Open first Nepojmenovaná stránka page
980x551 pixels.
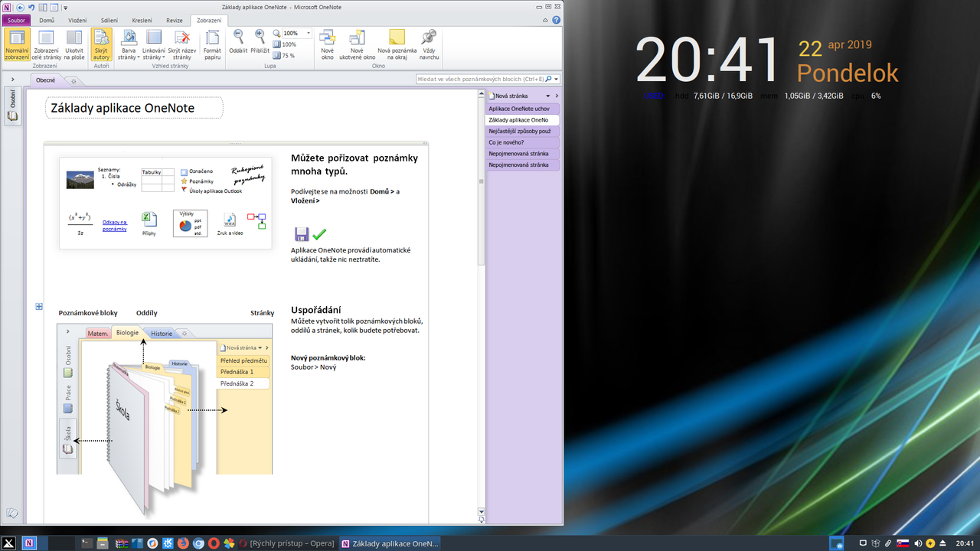[523, 154]
